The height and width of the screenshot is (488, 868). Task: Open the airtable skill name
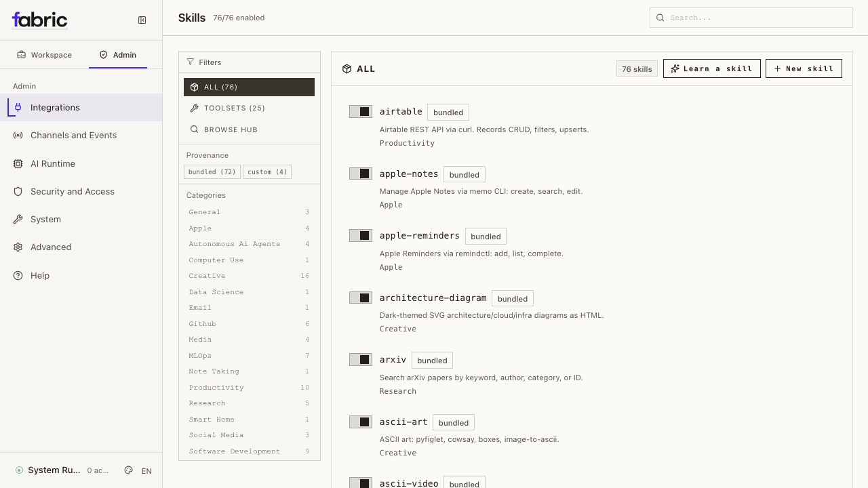(x=401, y=112)
